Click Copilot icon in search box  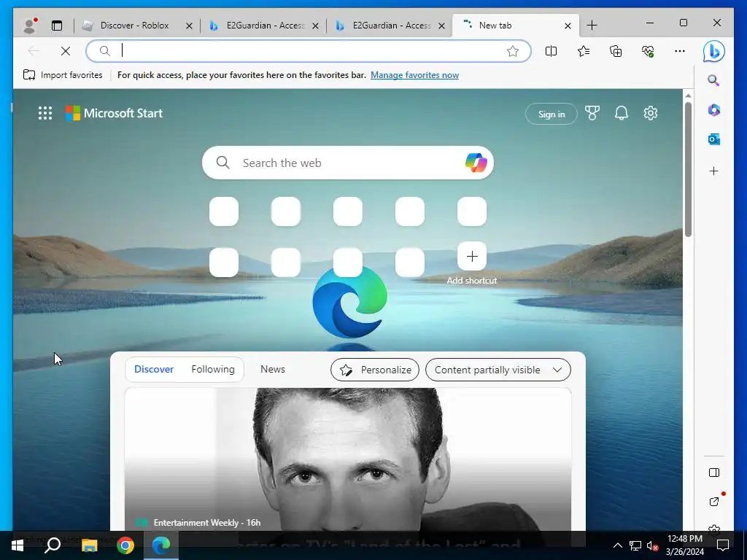click(476, 163)
